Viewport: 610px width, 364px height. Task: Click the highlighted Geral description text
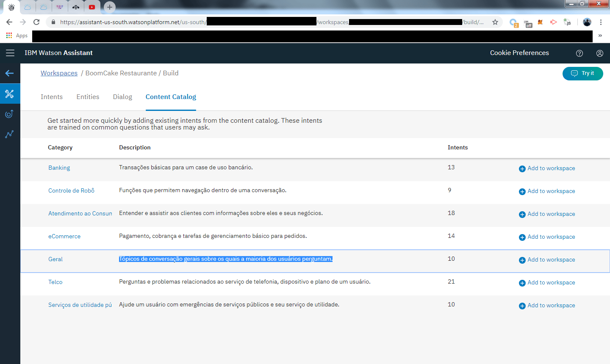coord(226,259)
